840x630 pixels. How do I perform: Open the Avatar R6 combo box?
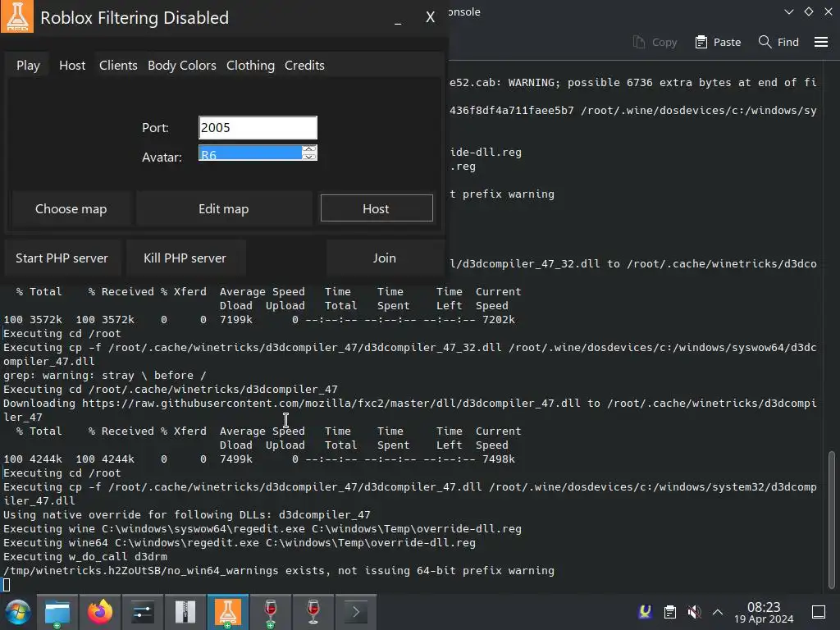(250, 153)
